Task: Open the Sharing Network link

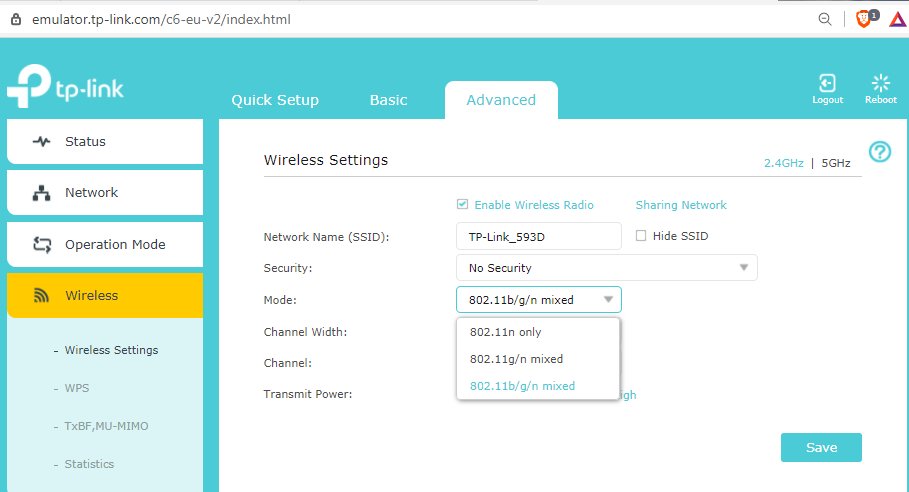Action: [681, 205]
